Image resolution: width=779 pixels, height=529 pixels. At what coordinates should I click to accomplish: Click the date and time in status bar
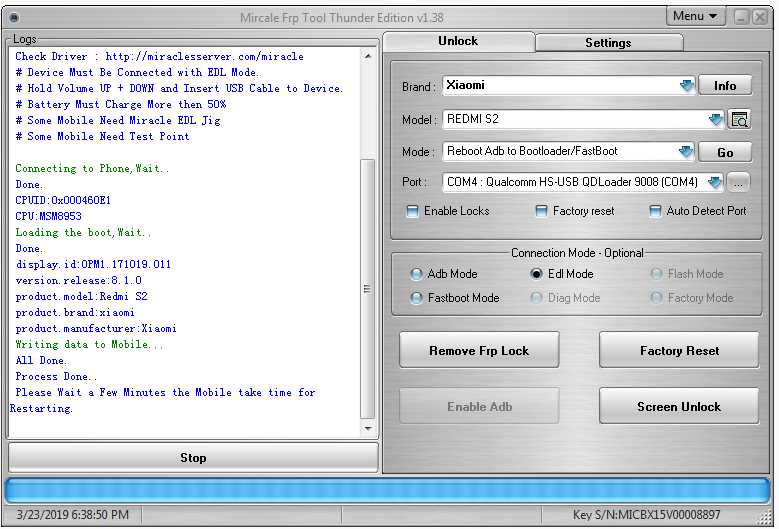click(x=73, y=515)
